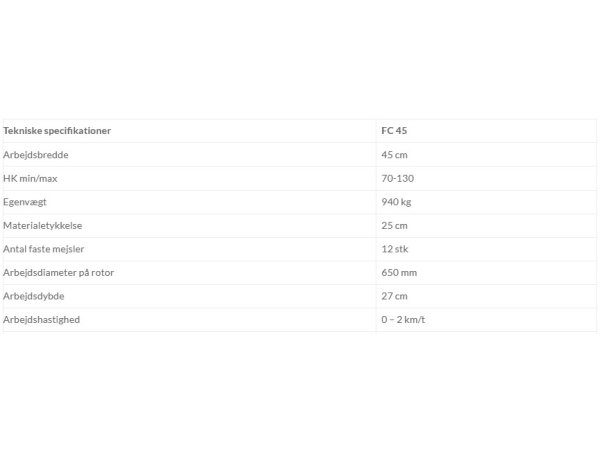
Task: Select the 70-130 value
Action: (x=398, y=178)
